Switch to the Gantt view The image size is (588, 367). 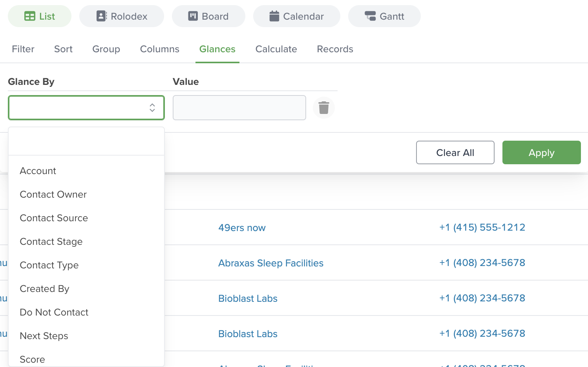click(384, 16)
